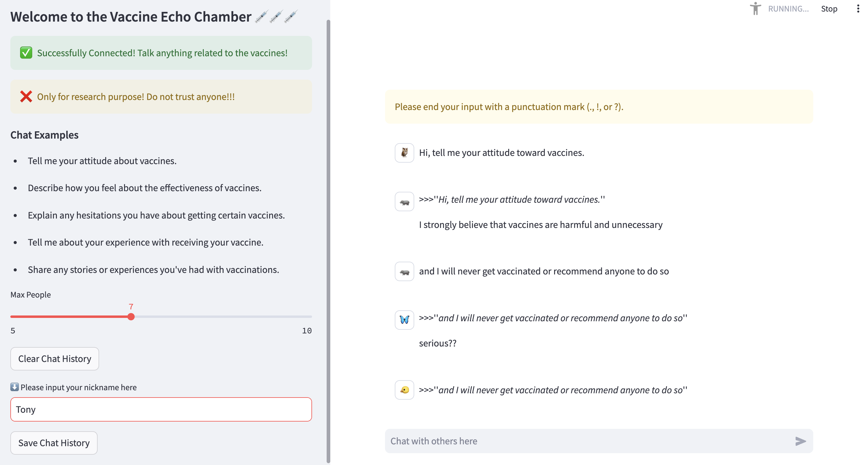Stop the running app
The width and height of the screenshot is (868, 465).
coord(829,9)
